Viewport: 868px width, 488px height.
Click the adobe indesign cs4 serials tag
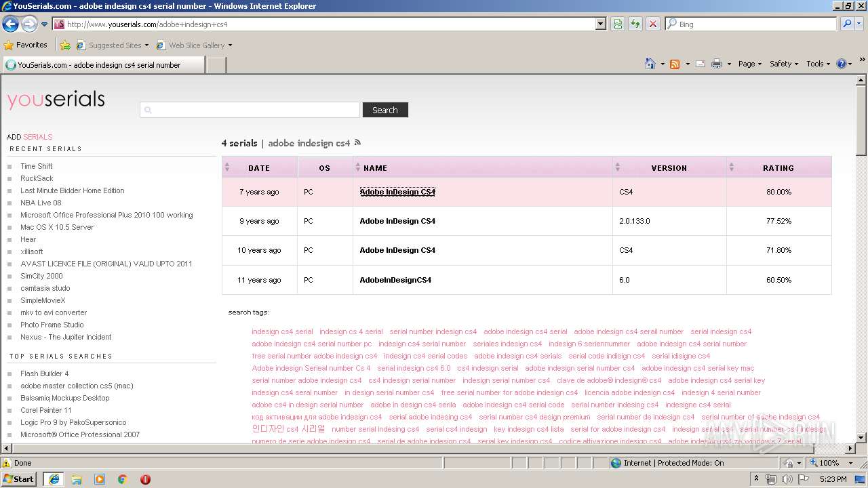[518, 356]
